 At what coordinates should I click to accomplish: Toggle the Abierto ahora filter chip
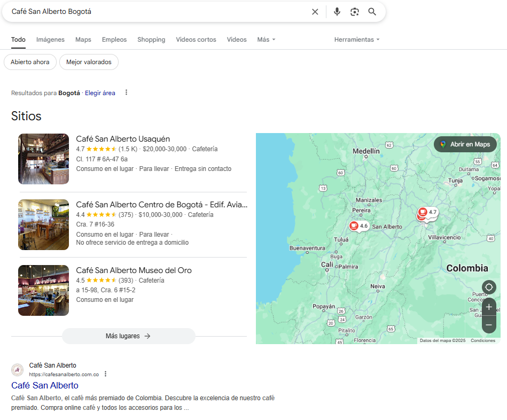pyautogui.click(x=30, y=62)
